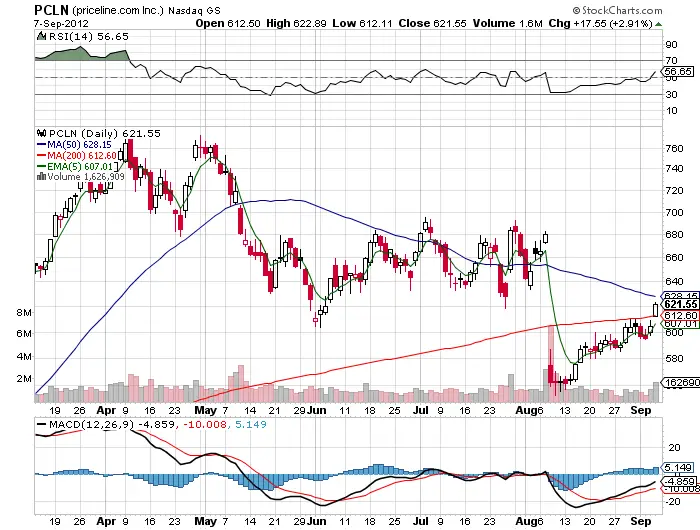Click the -20 MACD axis label
This screenshot has height=530, width=700.
[674, 501]
